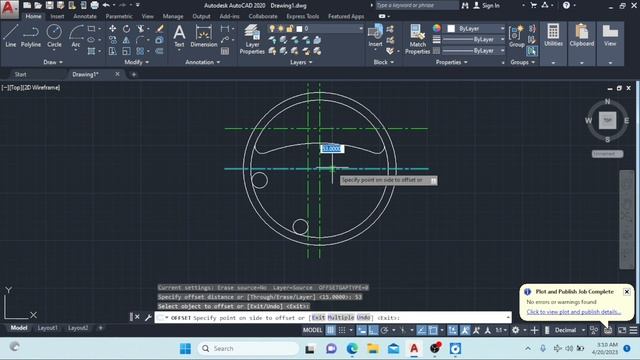This screenshot has height=360, width=640.
Task: Click the color wheel icon in Properties
Action: pos(437,28)
